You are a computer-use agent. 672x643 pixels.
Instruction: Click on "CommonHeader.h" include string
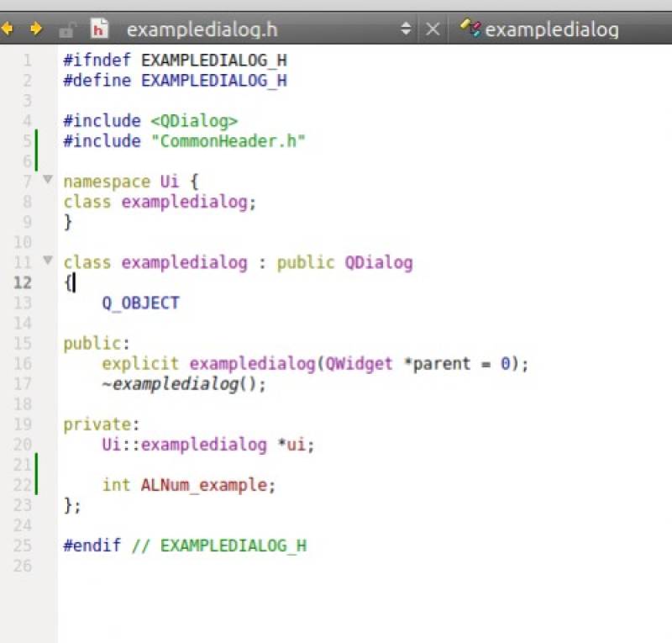pos(228,141)
